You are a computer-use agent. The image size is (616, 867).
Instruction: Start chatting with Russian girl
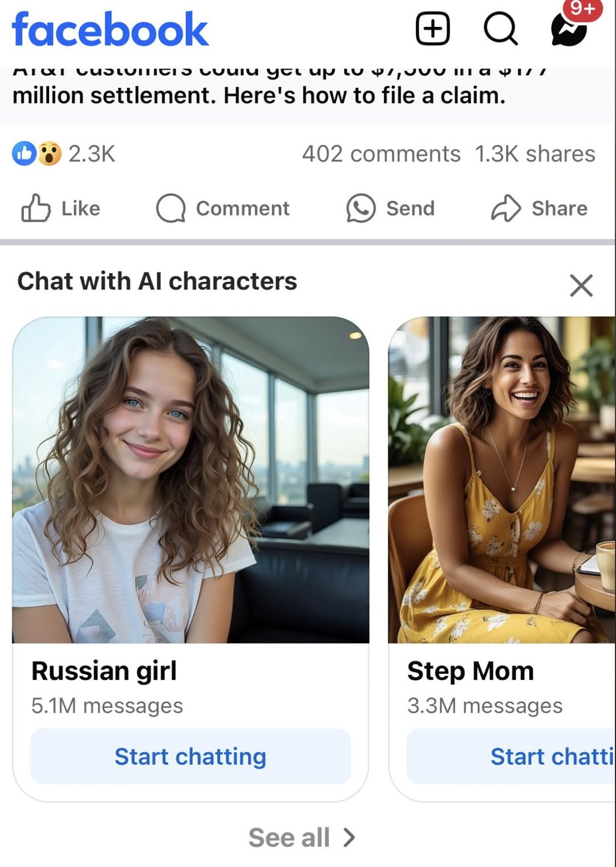point(190,756)
